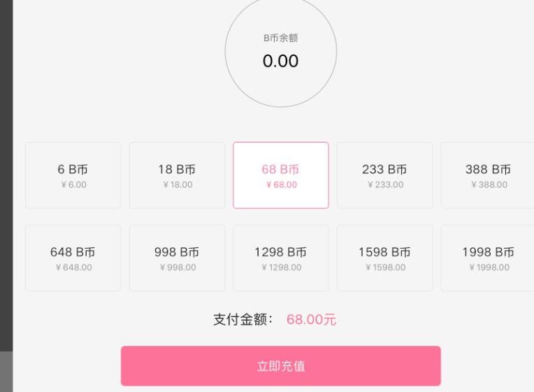Image resolution: width=534 pixels, height=392 pixels.
Task: Choose the 648 B币 recharge option
Action: pyautogui.click(x=73, y=258)
